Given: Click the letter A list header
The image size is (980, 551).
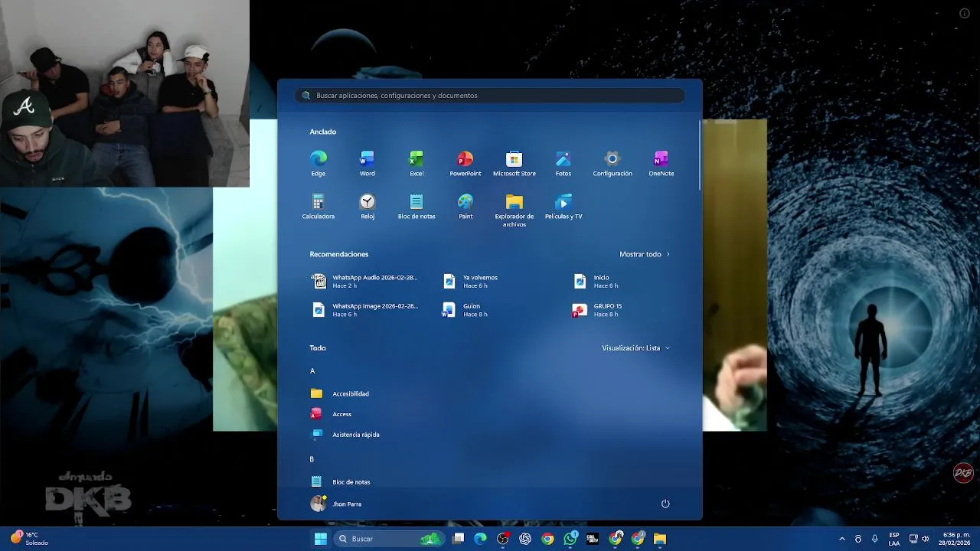Looking at the screenshot, I should pos(312,371).
